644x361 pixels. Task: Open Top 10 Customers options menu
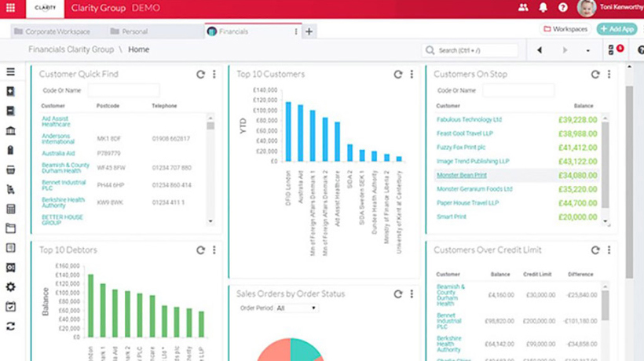(412, 75)
